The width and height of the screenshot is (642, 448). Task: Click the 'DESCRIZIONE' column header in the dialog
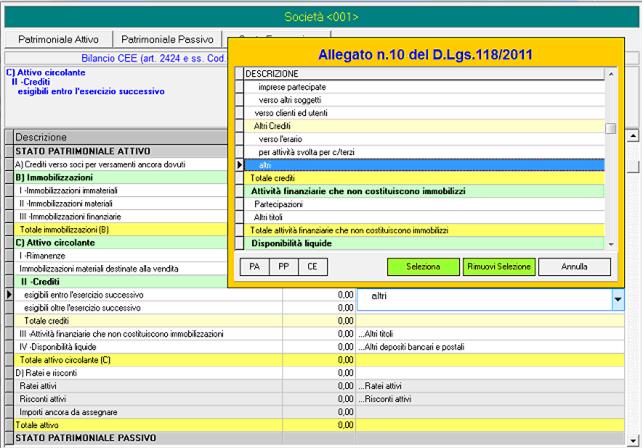[420, 75]
